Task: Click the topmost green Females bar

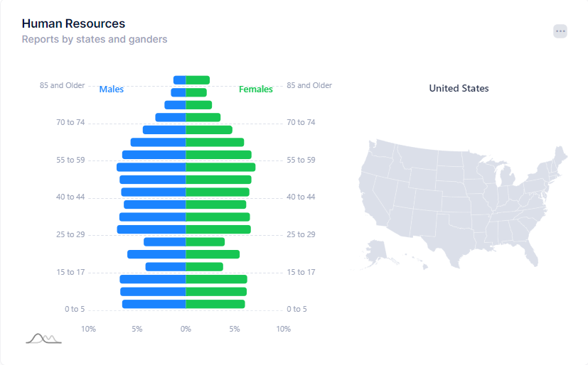Action: click(x=198, y=80)
